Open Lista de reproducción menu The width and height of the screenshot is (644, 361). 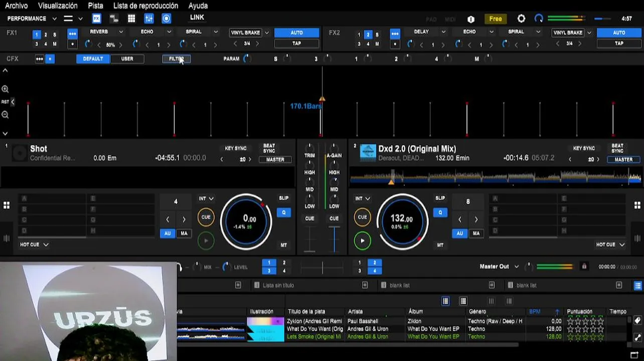pos(145,6)
